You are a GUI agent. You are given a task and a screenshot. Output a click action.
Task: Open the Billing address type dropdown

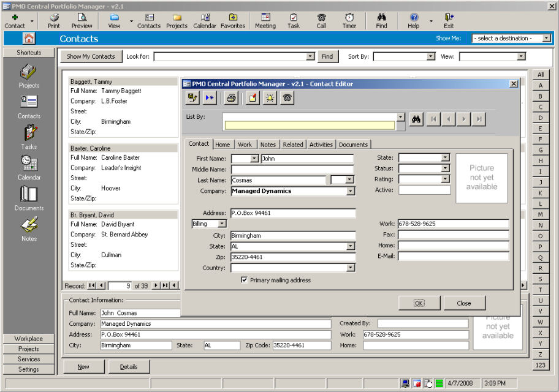point(222,224)
